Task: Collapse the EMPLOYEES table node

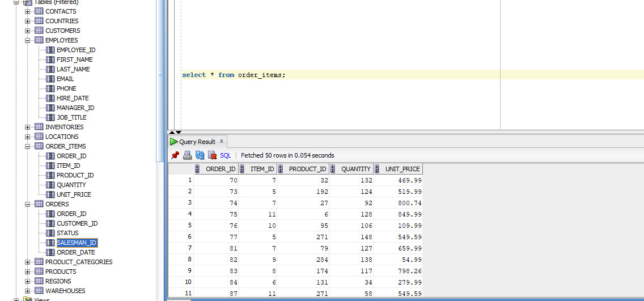Action: pos(27,40)
